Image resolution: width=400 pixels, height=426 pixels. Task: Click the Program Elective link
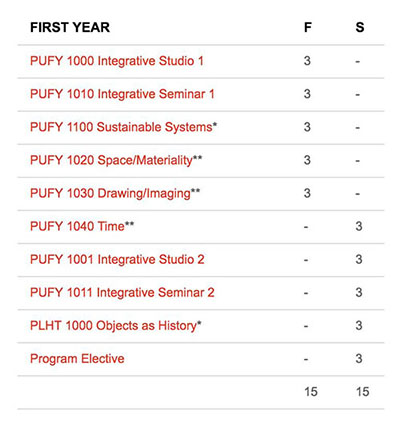(77, 359)
